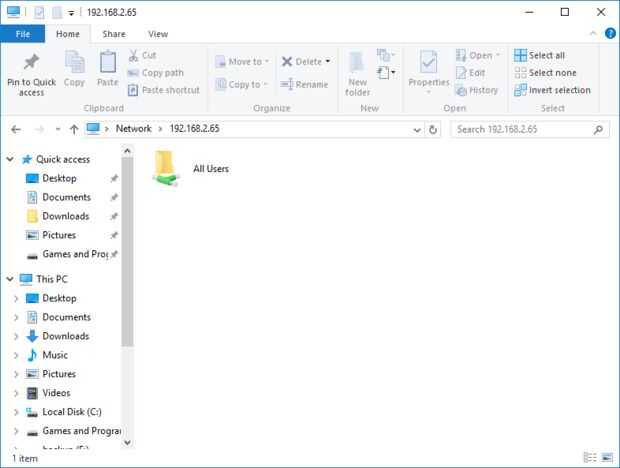Click the Forward navigation arrow
Screen dimensions: 620x468
coord(39,129)
